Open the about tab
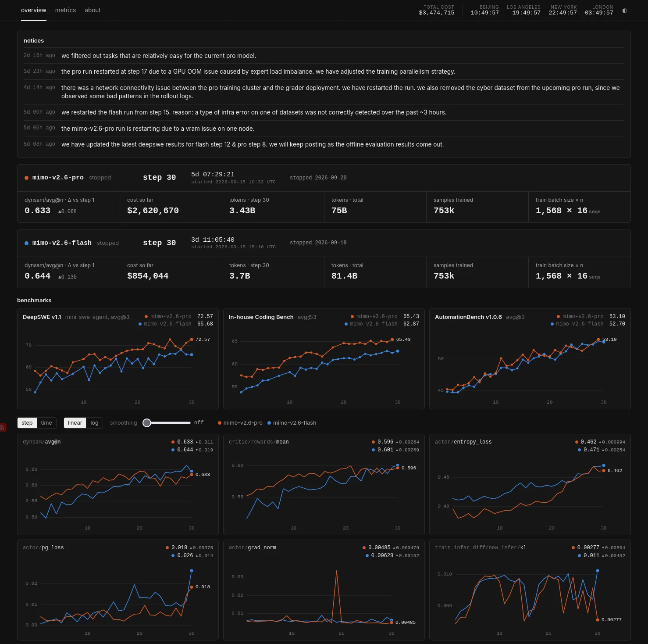The image size is (648, 644). click(x=93, y=10)
